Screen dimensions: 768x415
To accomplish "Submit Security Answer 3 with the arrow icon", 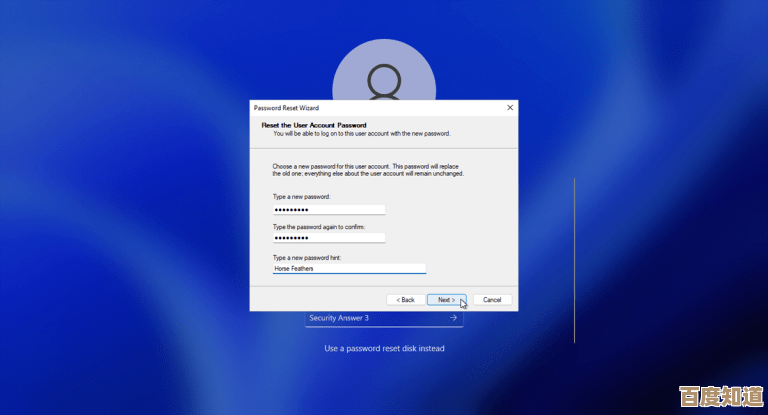I will click(453, 318).
